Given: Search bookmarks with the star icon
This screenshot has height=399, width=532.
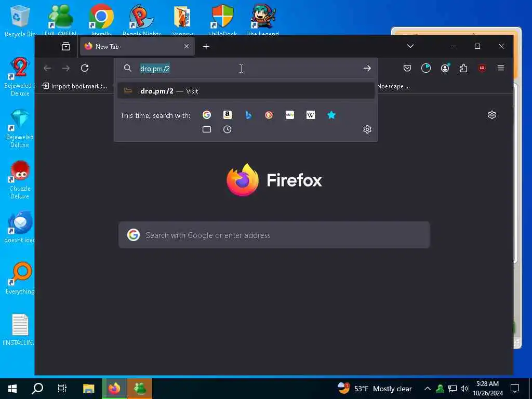Looking at the screenshot, I should [x=331, y=115].
